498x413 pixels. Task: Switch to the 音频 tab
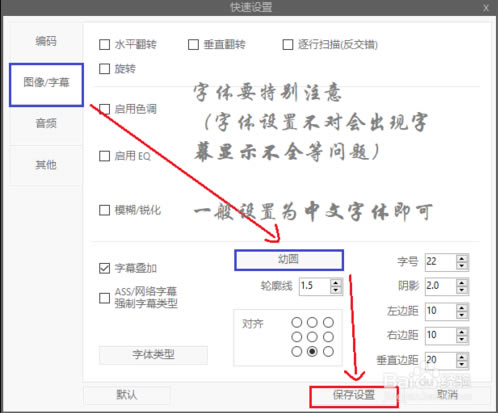coord(46,124)
